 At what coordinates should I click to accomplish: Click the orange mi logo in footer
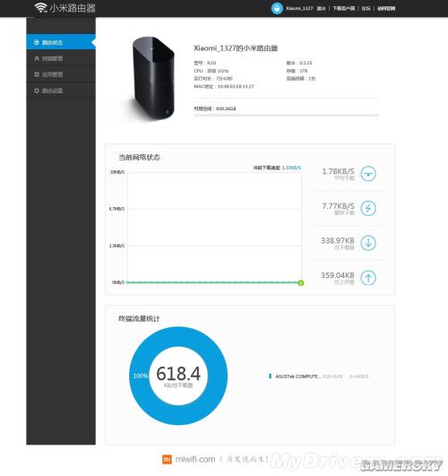pos(167,459)
